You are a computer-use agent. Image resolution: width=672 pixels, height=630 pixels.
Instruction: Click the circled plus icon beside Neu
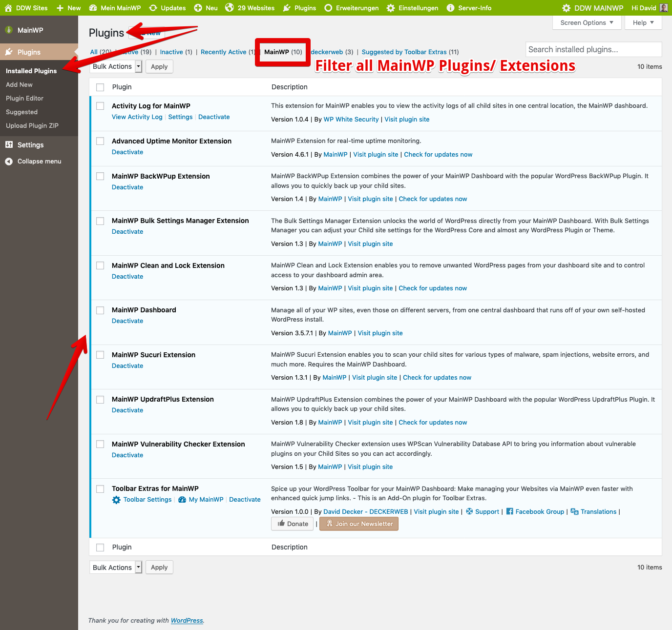tap(198, 8)
